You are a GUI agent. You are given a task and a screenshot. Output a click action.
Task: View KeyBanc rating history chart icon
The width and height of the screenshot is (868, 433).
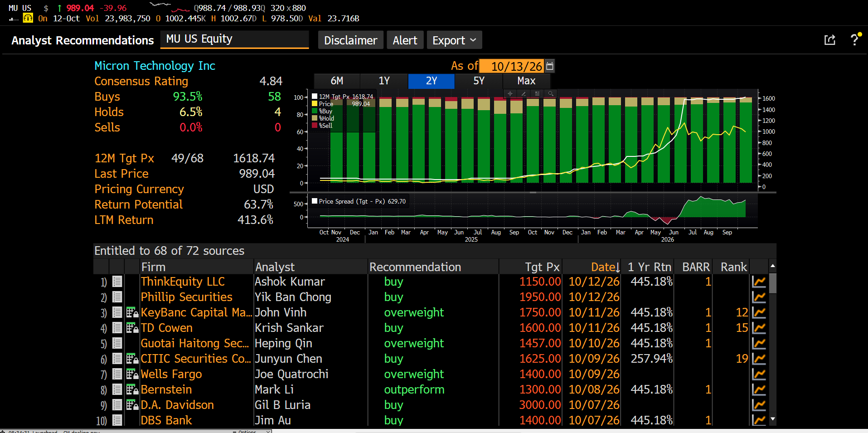[759, 312]
